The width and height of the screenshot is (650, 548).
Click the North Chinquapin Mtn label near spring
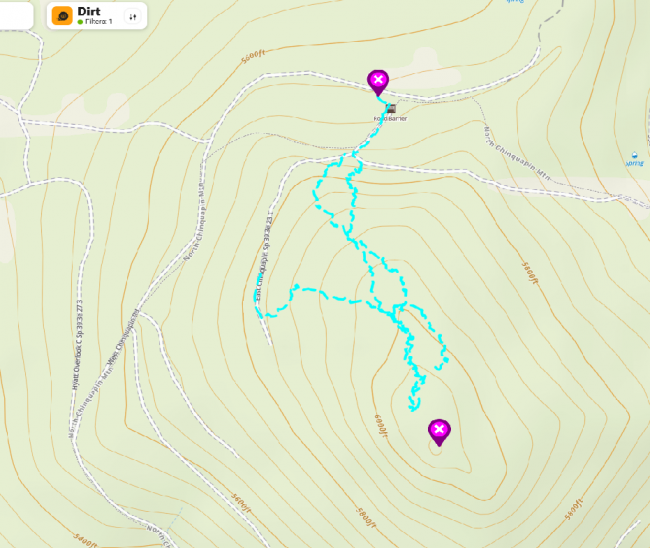(x=517, y=154)
